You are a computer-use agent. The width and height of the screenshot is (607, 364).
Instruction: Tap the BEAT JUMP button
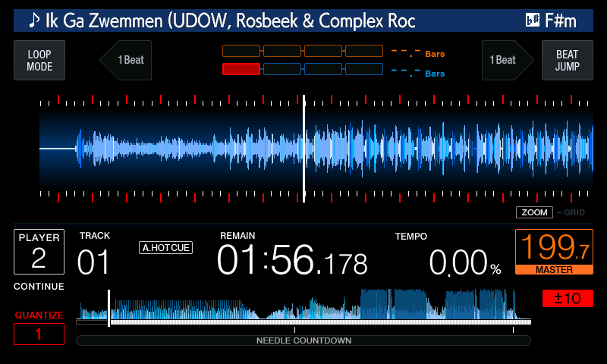click(x=567, y=61)
